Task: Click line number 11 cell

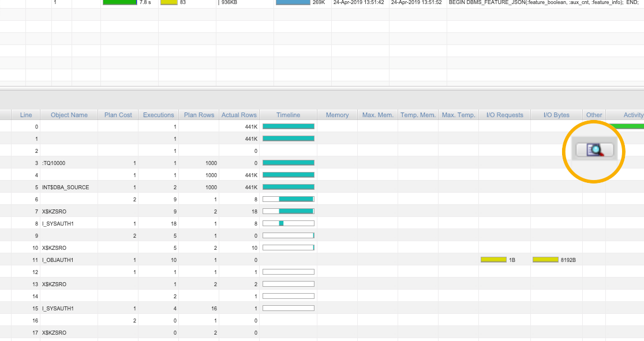Action: click(x=35, y=260)
